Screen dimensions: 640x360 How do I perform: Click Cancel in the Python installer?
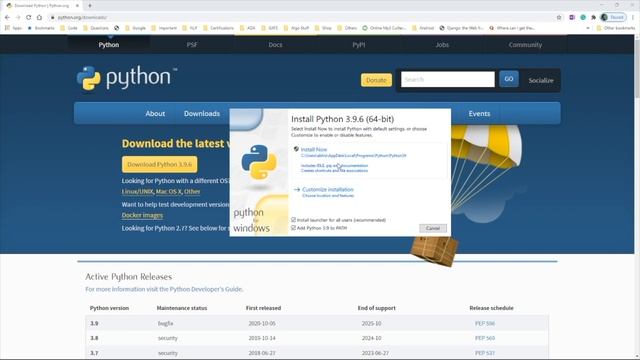pos(433,228)
